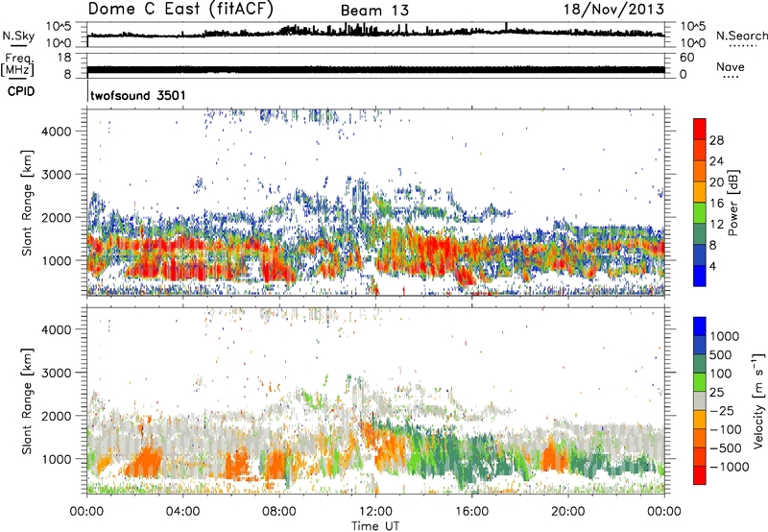Click the '18' frequency axis tick label

click(x=64, y=58)
